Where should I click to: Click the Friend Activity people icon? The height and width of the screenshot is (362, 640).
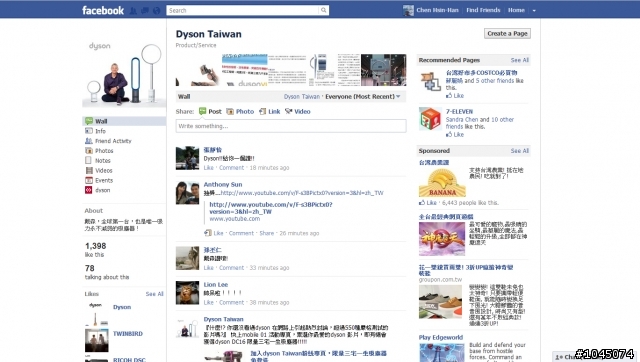click(x=89, y=141)
